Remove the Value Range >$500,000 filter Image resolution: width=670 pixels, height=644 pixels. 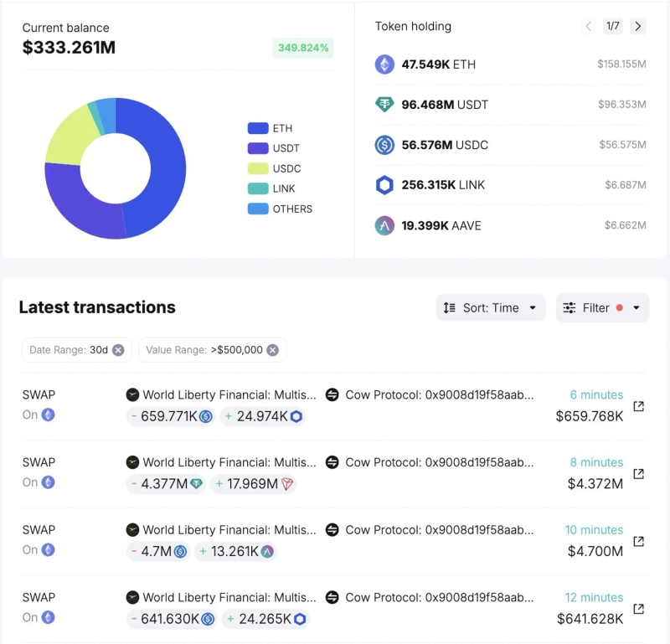pyautogui.click(x=272, y=350)
